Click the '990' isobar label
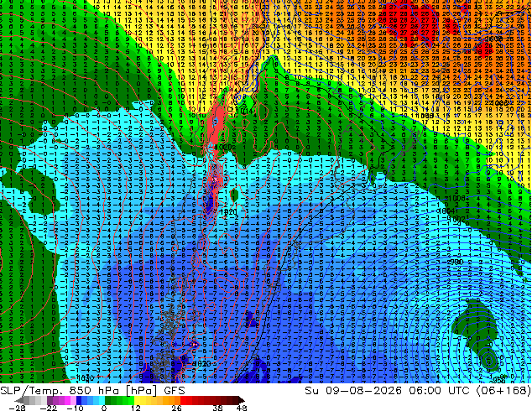Image resolution: width=532 pixels, height=411 pixels. tap(456, 262)
